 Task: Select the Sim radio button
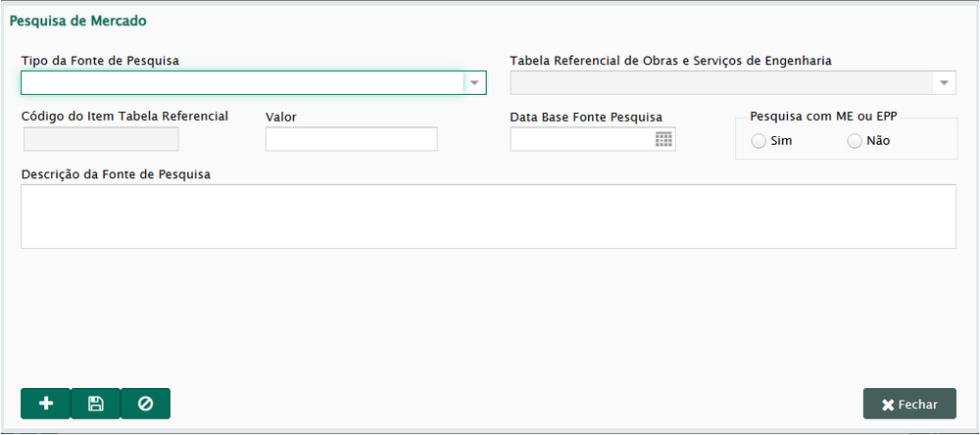tap(759, 141)
